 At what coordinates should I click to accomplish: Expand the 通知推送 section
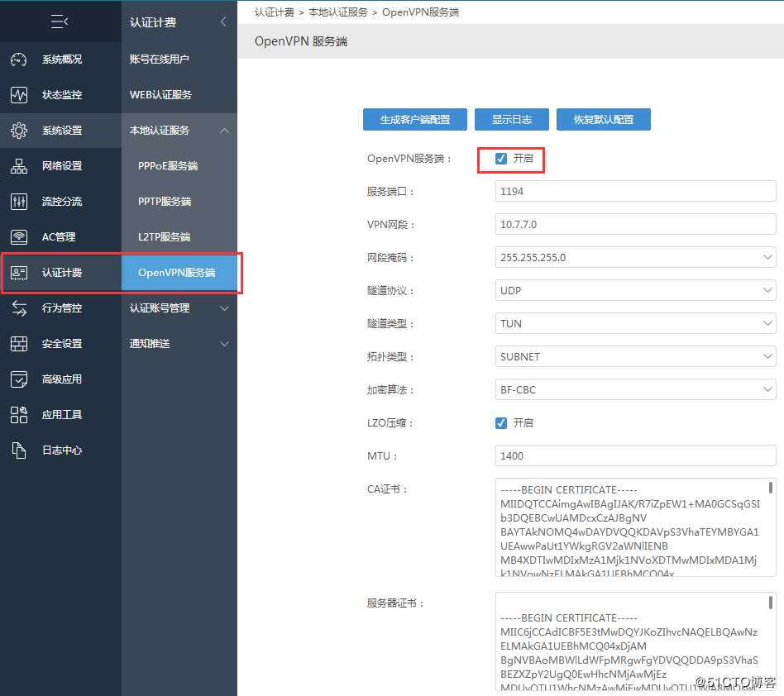point(179,344)
